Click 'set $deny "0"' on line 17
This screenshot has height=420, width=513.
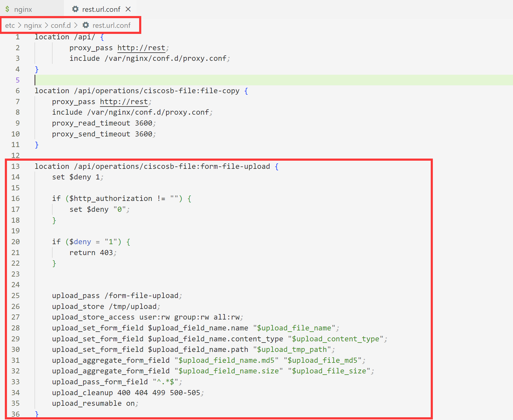pos(98,209)
